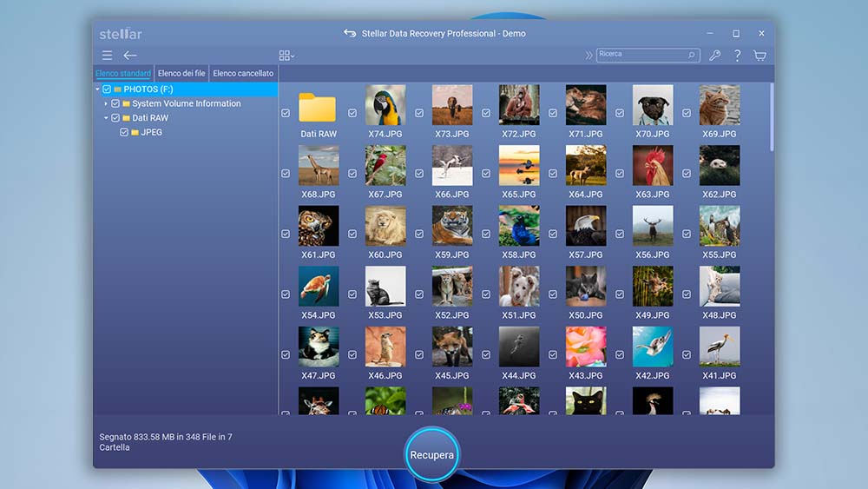868x489 pixels.
Task: Click the Recupera button
Action: point(431,455)
